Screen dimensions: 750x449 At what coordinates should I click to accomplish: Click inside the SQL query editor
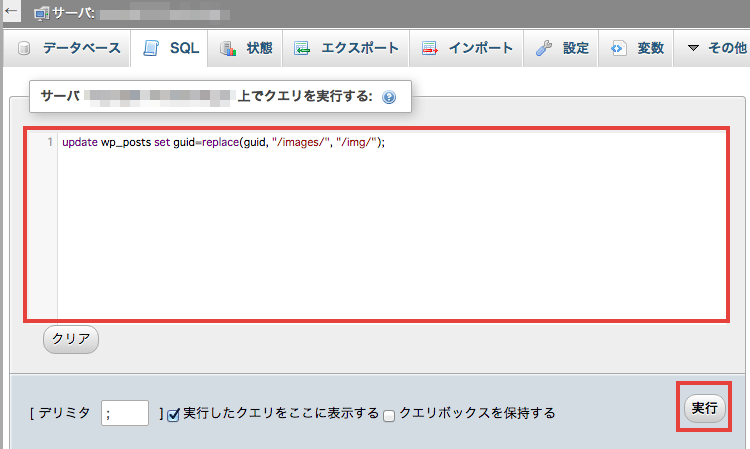(x=376, y=225)
